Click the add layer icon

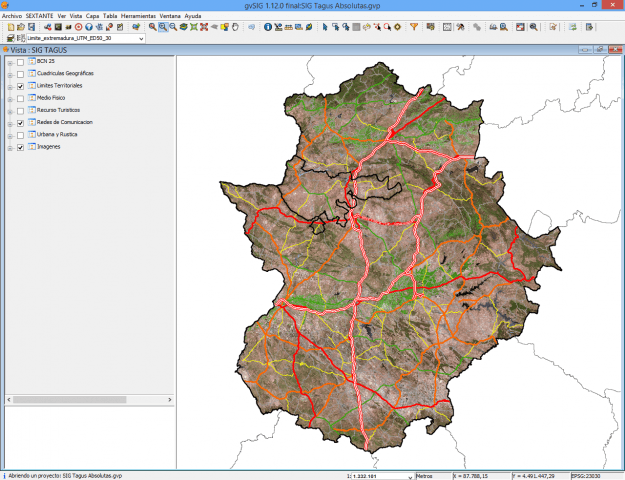(x=136, y=27)
